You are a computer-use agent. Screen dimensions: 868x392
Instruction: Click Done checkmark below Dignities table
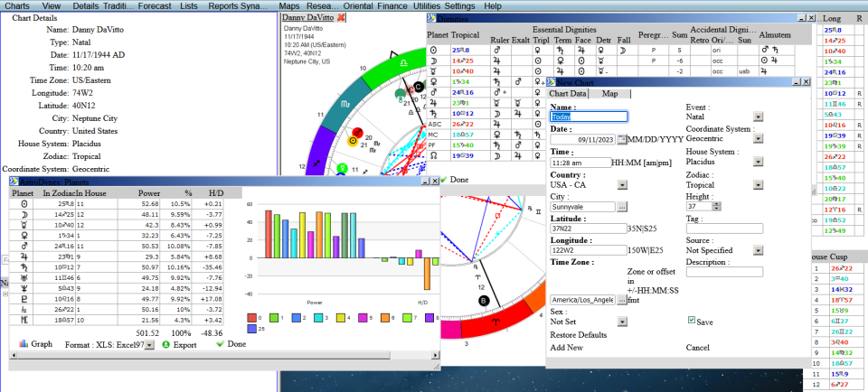(443, 180)
